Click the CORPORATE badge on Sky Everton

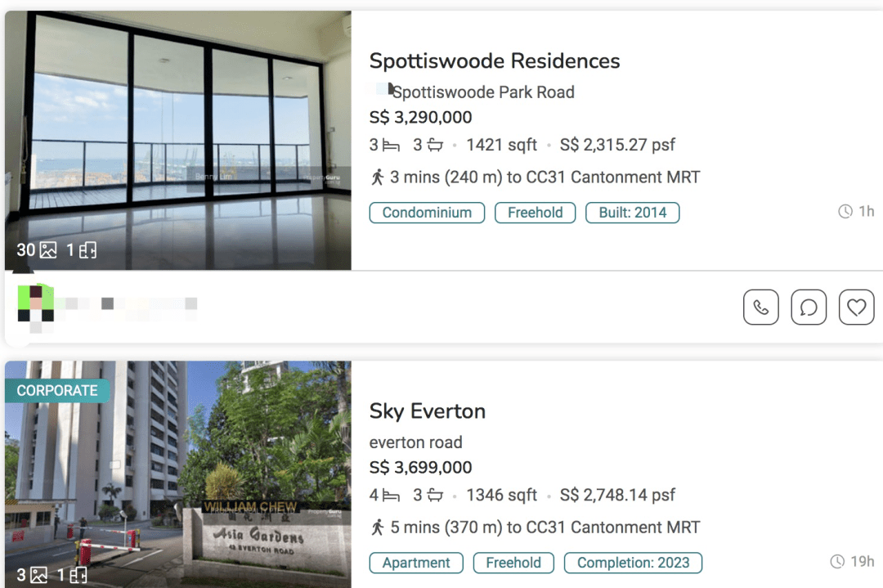(56, 391)
